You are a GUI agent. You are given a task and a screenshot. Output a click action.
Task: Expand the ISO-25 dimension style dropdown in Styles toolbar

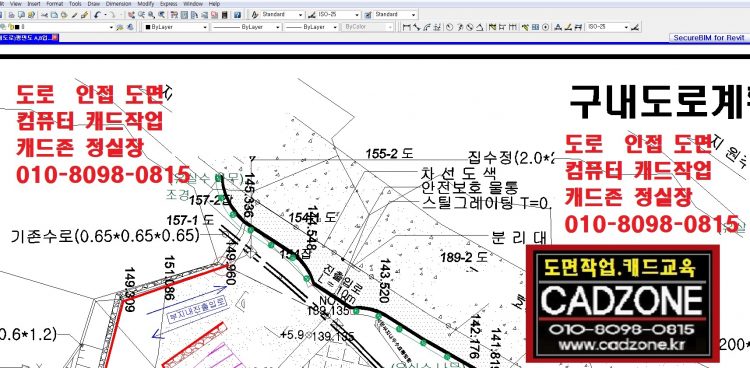pos(357,15)
